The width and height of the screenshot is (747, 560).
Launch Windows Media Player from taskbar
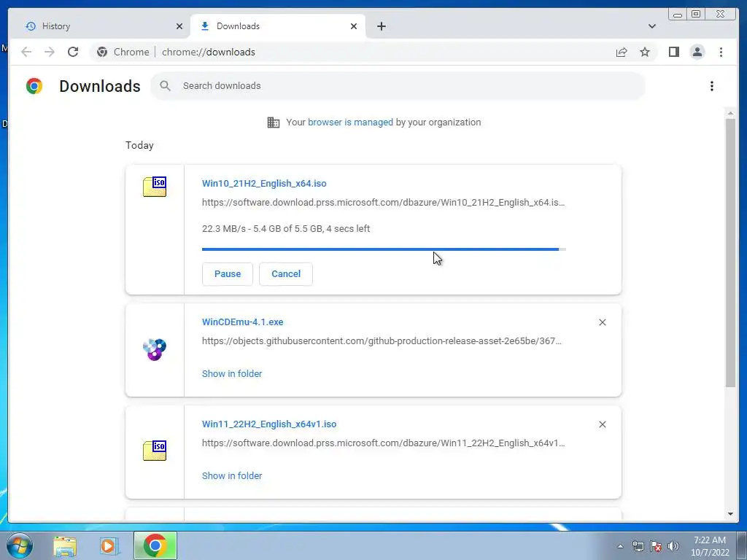[x=109, y=546]
